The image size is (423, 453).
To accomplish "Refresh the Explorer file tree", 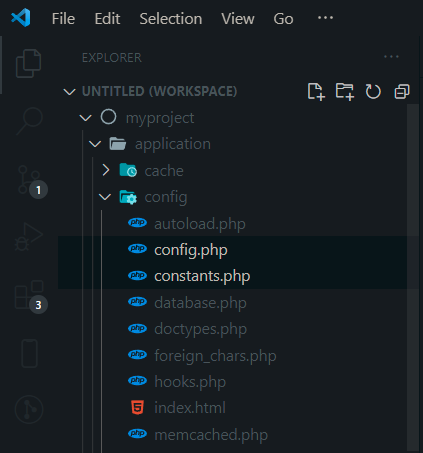I will tap(373, 91).
